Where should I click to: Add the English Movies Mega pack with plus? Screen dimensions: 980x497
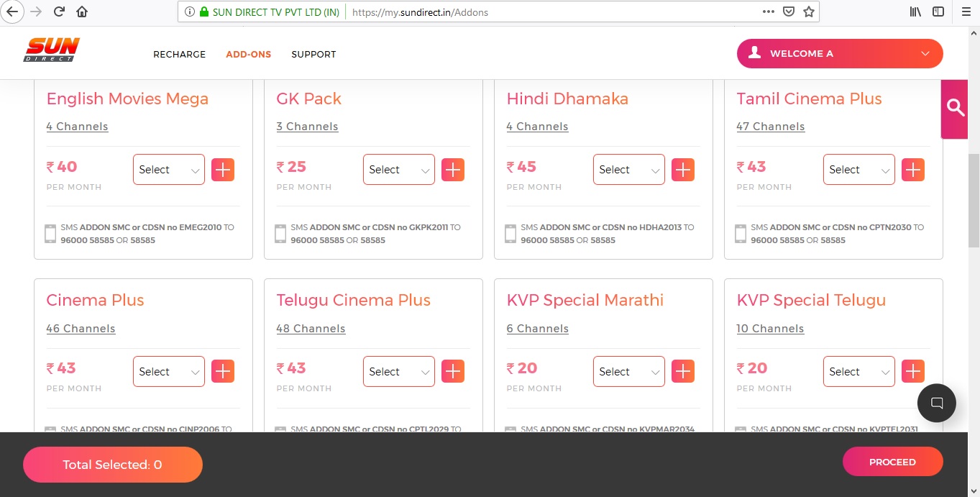223,170
